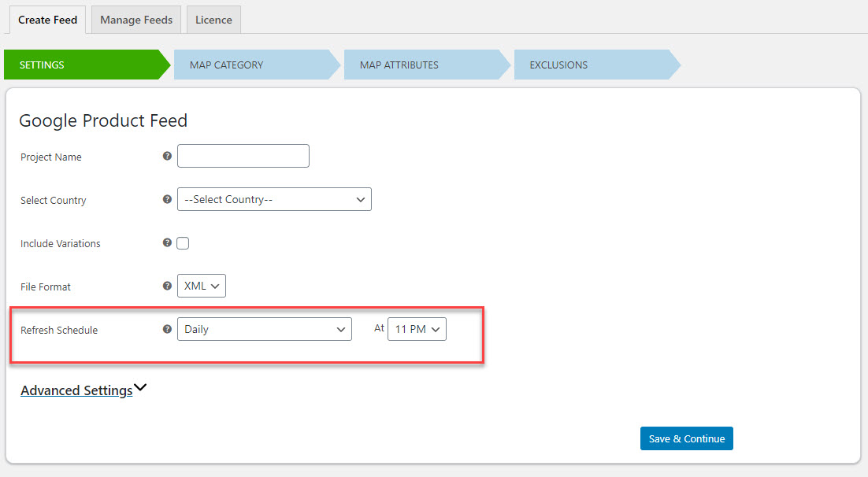This screenshot has height=477, width=868.
Task: Click help icon beside Select Country
Action: 167,199
